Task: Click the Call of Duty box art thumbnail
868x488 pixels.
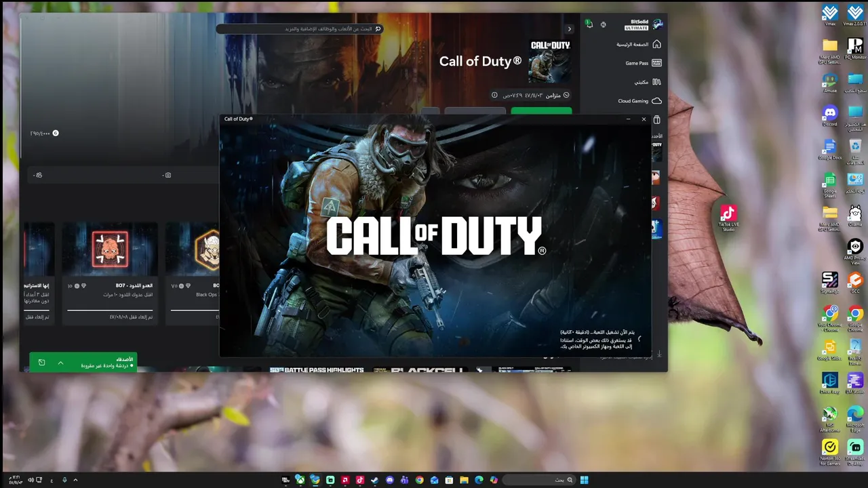Action: [x=550, y=62]
